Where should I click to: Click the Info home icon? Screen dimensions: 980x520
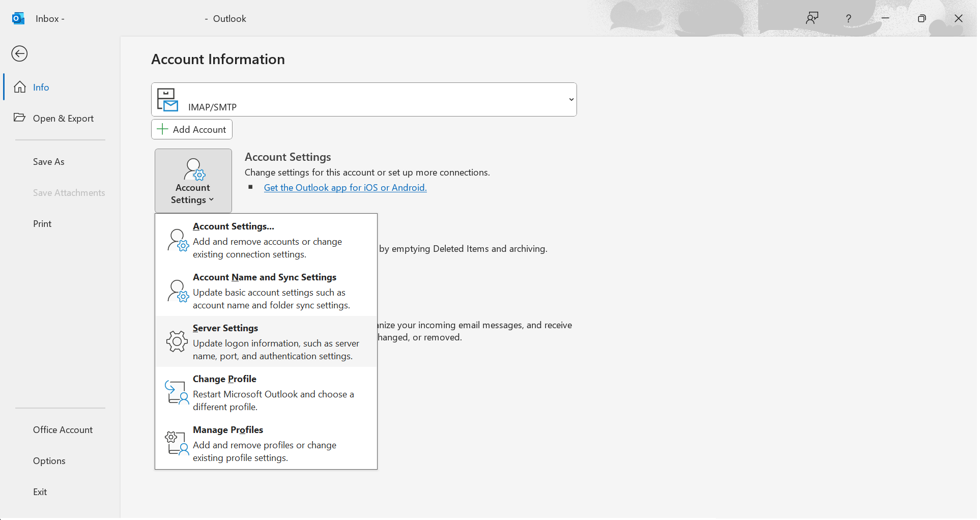click(20, 87)
